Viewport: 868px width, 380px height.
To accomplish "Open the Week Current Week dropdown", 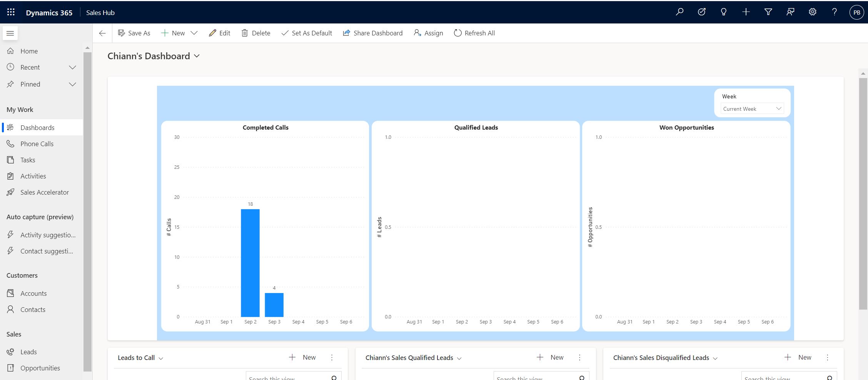I will click(752, 109).
